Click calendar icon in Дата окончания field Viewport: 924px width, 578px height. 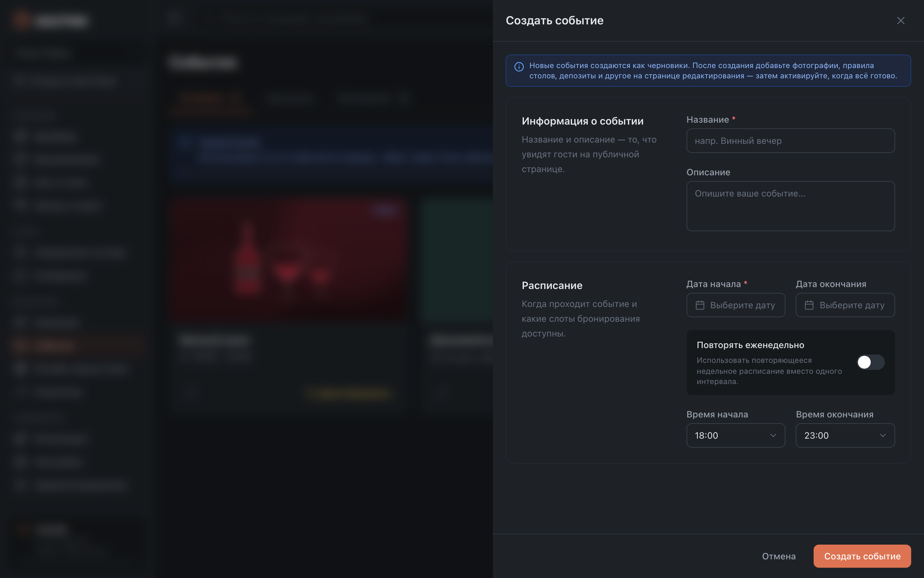pyautogui.click(x=809, y=305)
